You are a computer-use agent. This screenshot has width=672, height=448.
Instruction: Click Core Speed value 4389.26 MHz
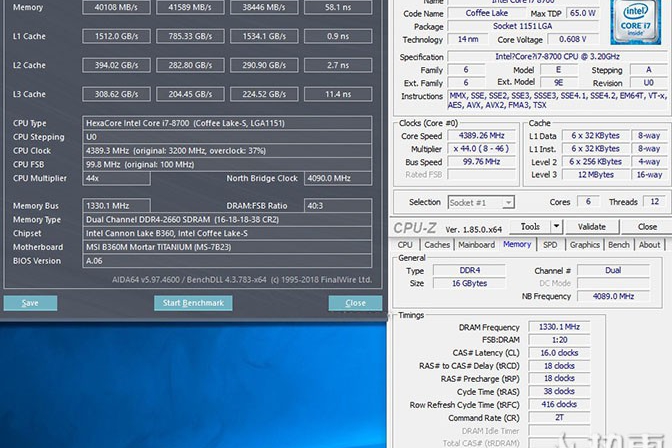pyautogui.click(x=481, y=135)
